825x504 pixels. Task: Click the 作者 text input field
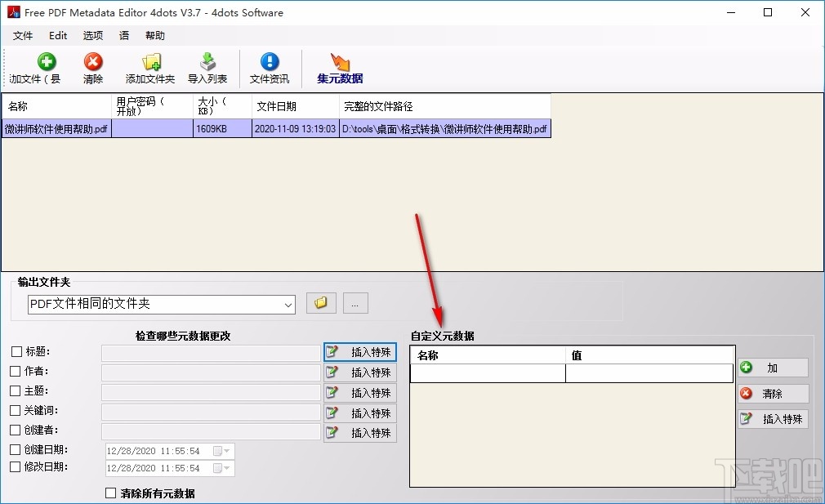click(x=210, y=372)
